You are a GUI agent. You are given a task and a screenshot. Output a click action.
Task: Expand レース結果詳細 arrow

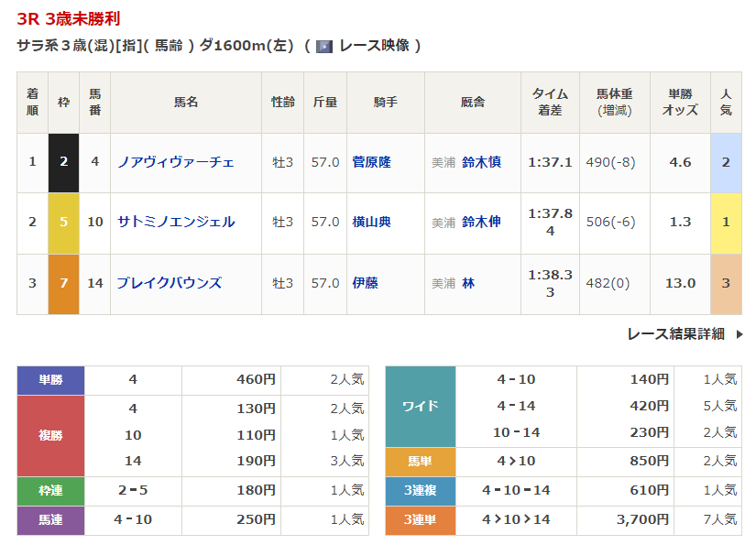pos(740,334)
